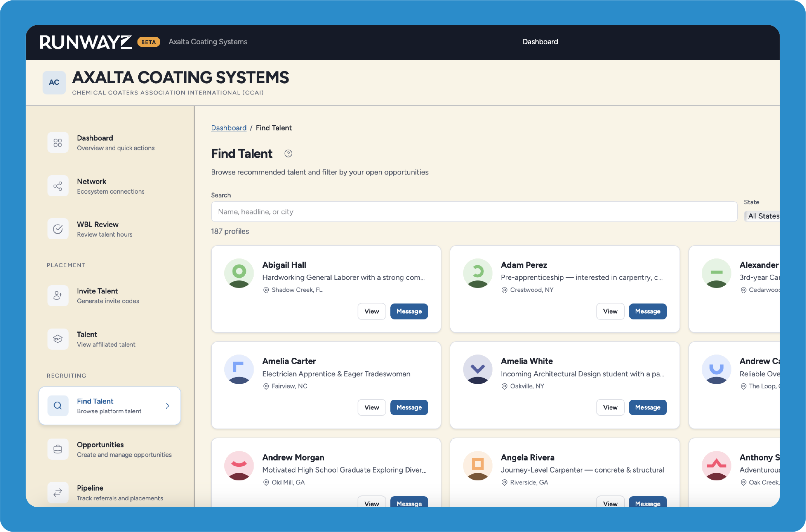Click 'Electrician Apprentice & Eager Tradeswoman' headline
Screen dimensions: 806x532
tap(336, 374)
